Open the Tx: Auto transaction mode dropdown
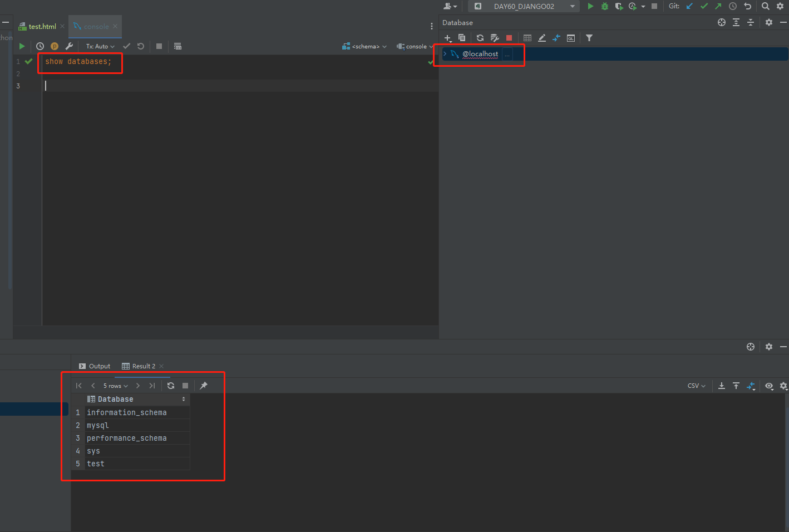Image resolution: width=789 pixels, height=532 pixels. (x=100, y=46)
